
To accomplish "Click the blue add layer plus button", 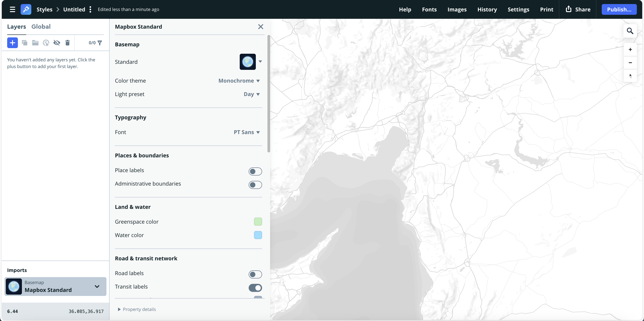I will click(12, 43).
